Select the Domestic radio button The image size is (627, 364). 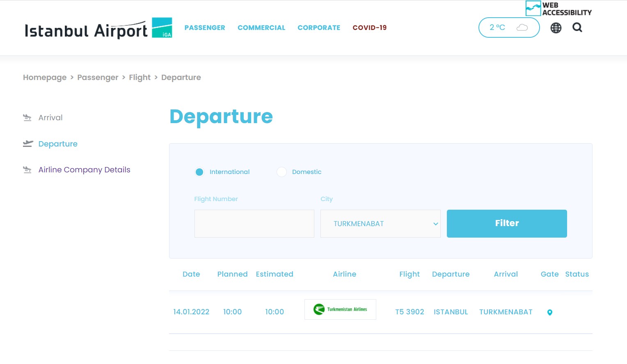tap(281, 172)
